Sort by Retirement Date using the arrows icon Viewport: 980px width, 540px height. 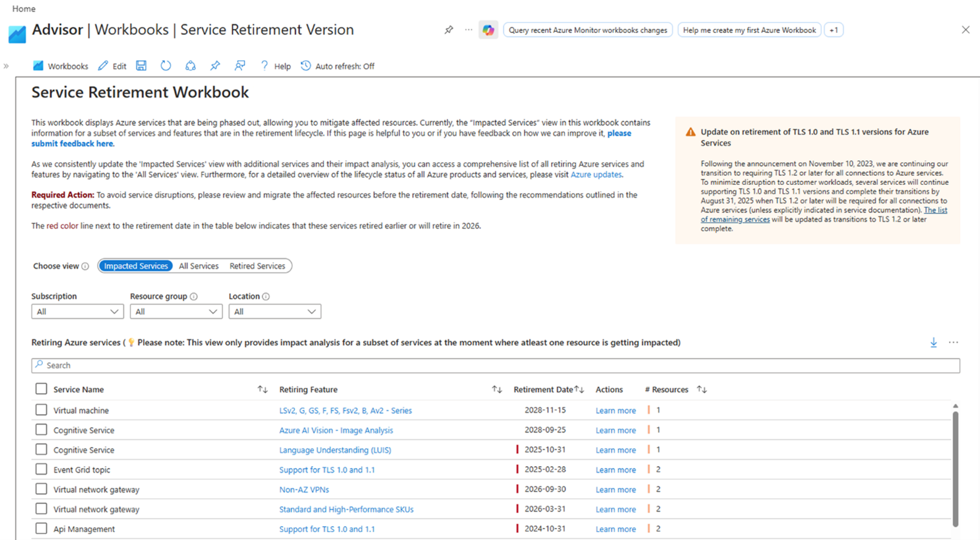pyautogui.click(x=579, y=389)
